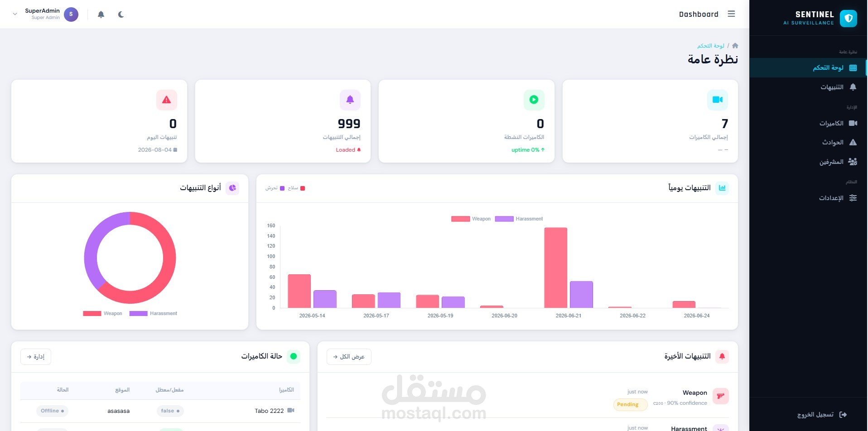
Task: Click the red bell icon beside التنبيهات الأخيرة
Action: [722, 356]
